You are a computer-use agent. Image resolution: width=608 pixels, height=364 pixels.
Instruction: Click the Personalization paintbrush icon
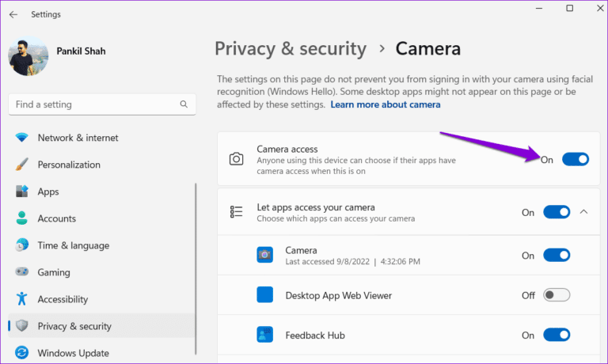click(x=22, y=165)
